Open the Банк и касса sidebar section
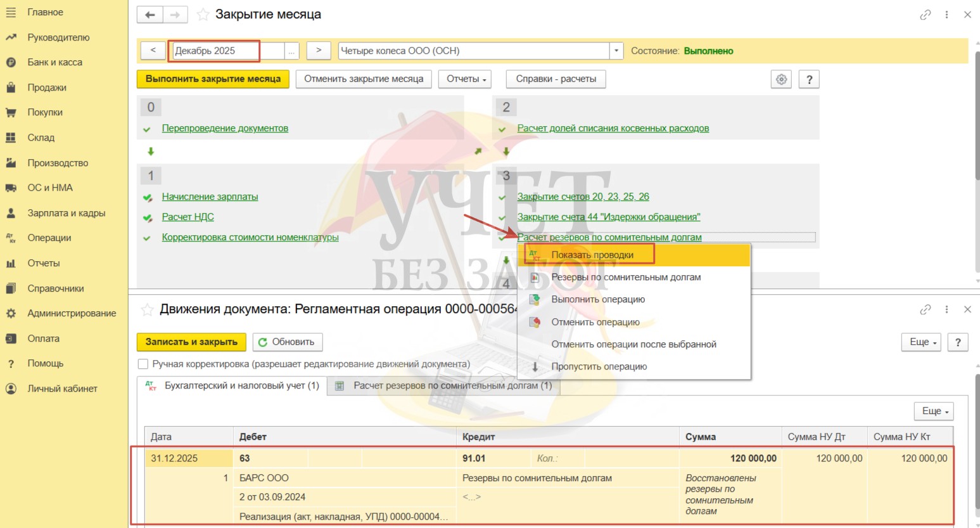The width and height of the screenshot is (980, 528). click(54, 62)
